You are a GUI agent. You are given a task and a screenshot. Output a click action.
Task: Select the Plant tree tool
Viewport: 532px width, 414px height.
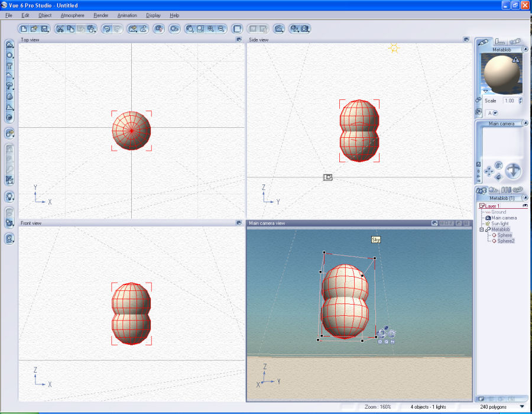(9, 86)
